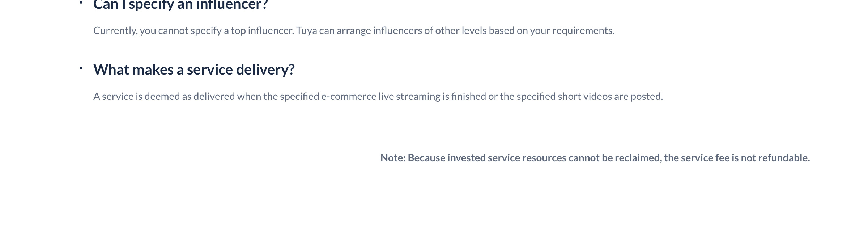The width and height of the screenshot is (868, 233).
Task: Click the 'Can I specify an influencer?' heading
Action: [x=180, y=5]
